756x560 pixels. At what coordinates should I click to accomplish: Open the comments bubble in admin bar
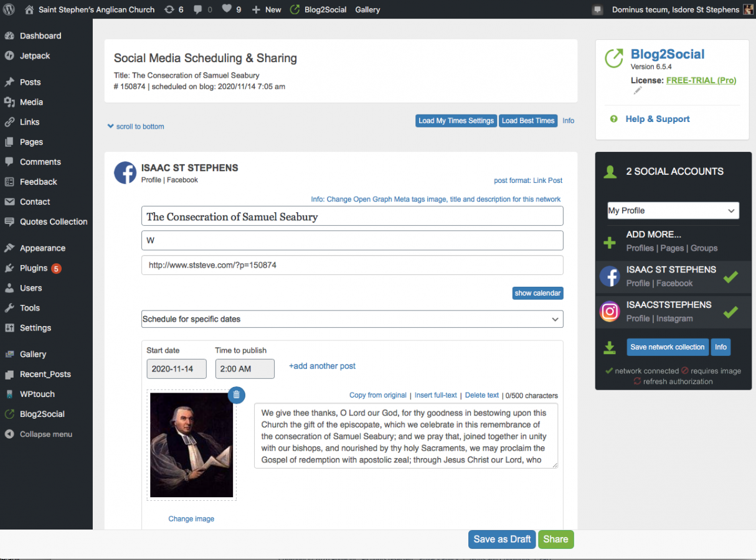pyautogui.click(x=197, y=9)
